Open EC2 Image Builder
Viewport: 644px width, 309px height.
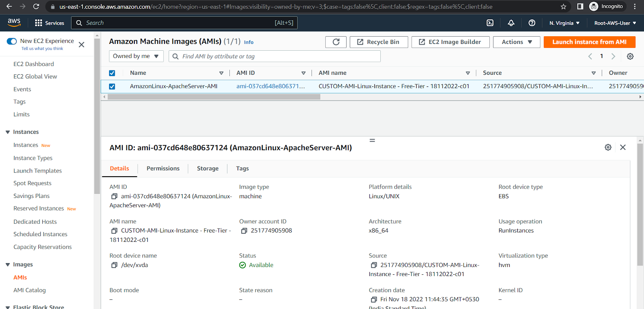[x=450, y=42]
